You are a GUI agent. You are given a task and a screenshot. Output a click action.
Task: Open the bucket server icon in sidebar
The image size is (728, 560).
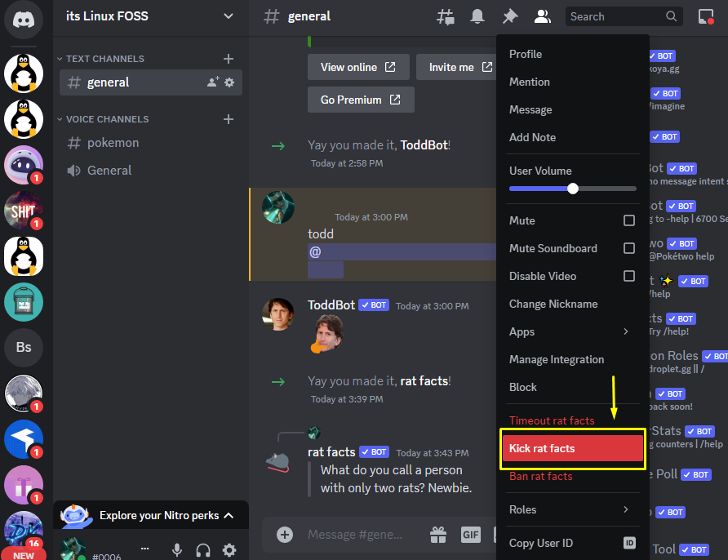(23, 302)
